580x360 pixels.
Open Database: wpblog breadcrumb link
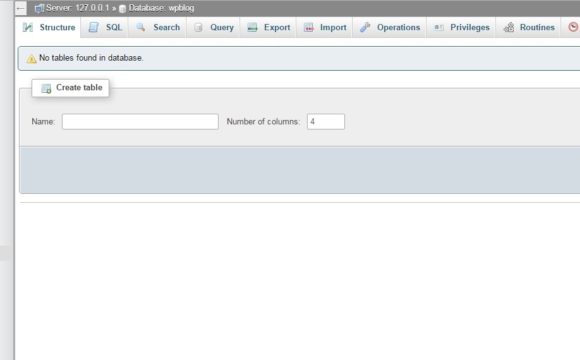click(x=161, y=8)
